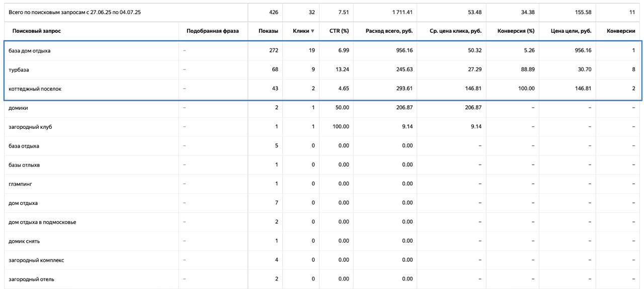The height and width of the screenshot is (289, 644).
Task: Click the домики search query
Action: tap(18, 108)
